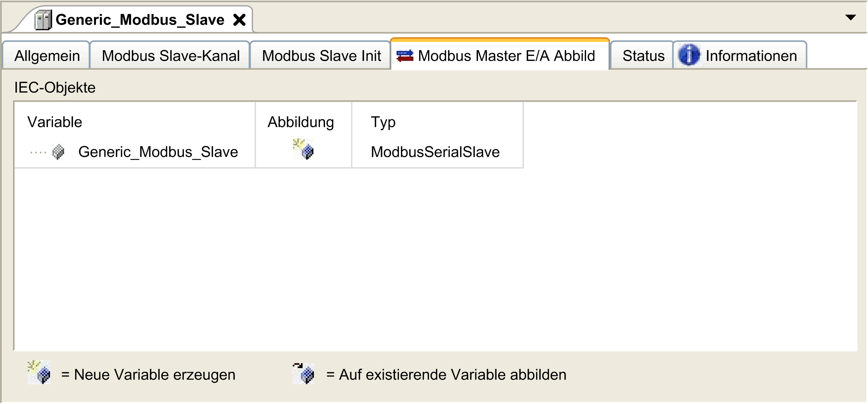The height and width of the screenshot is (404, 868).
Task: Click the mapping icon in Abbildung column
Action: pyautogui.click(x=304, y=149)
